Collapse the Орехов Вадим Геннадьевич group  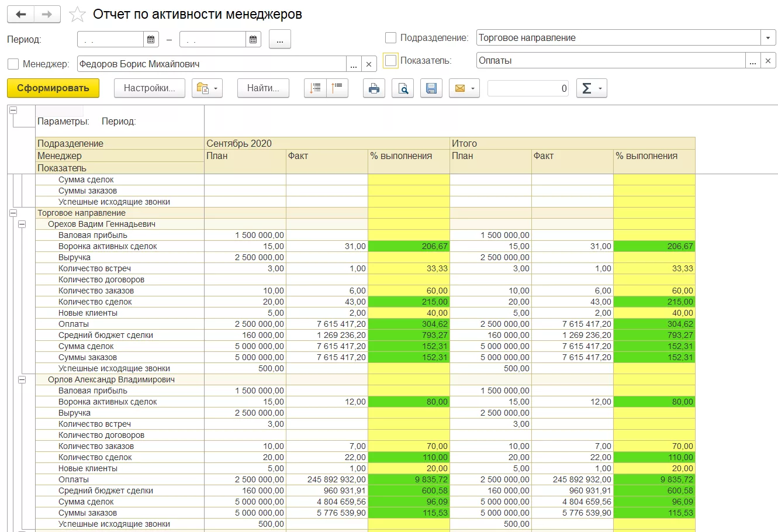point(22,224)
